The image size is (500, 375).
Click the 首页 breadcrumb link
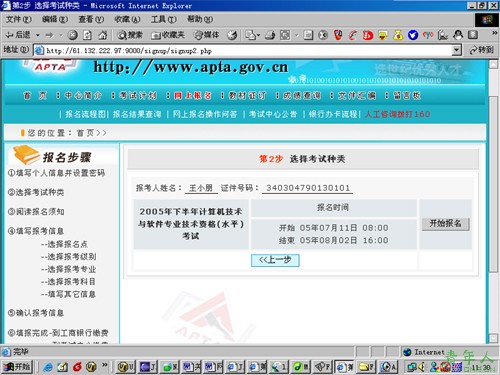86,133
